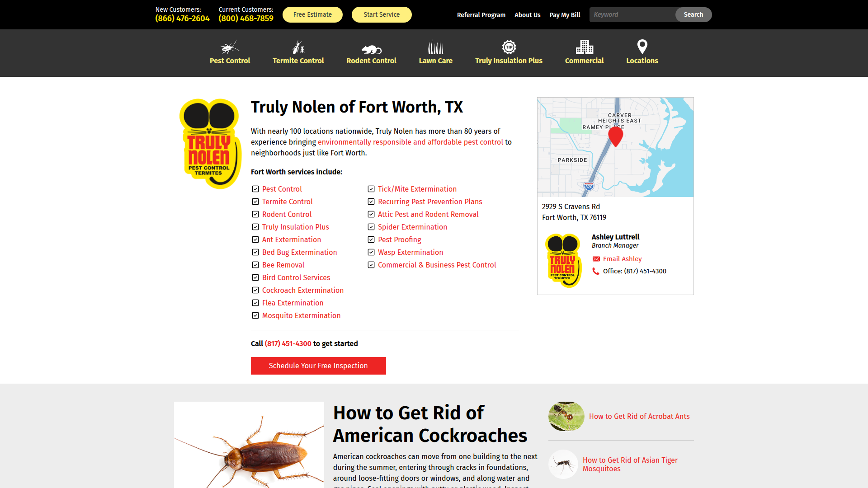Open Recurring Pest Prevention Plans link
868x488 pixels.
[x=430, y=202]
